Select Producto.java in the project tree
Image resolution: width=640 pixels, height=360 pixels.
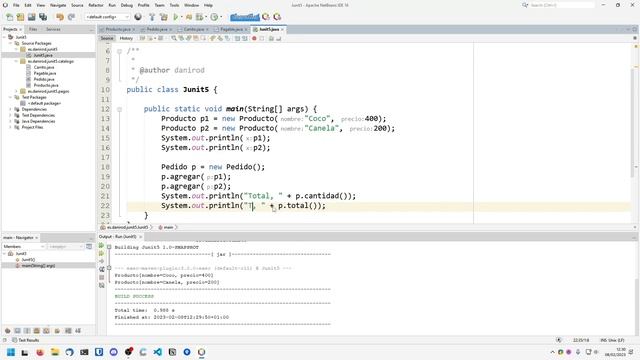tap(46, 85)
